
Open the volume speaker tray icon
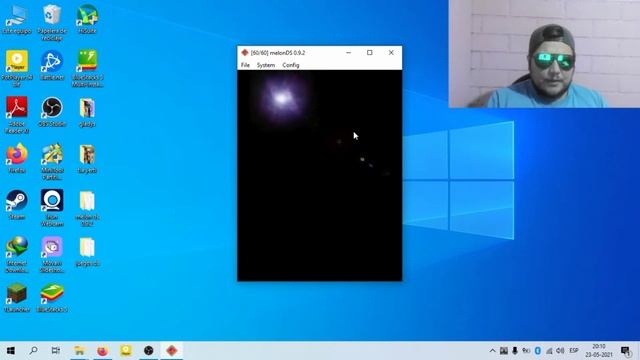pos(560,351)
